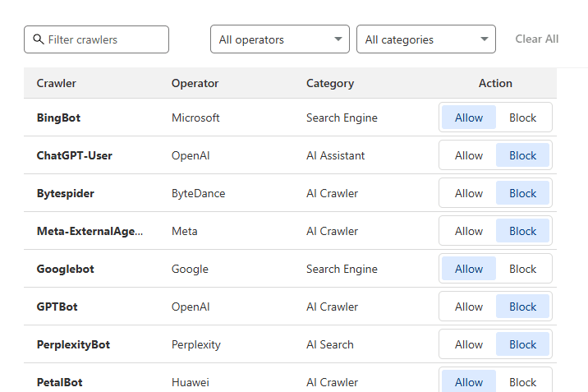This screenshot has height=392, width=588.
Task: Set PerplexityBot to Allow
Action: [469, 344]
